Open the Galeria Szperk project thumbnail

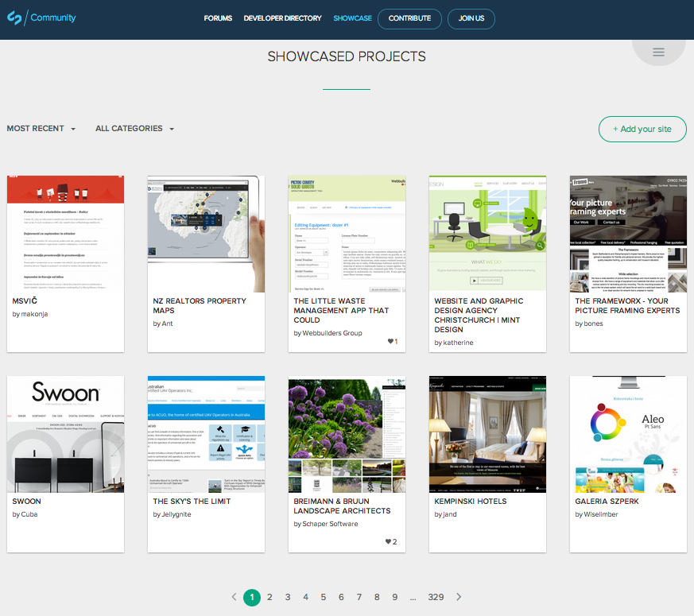click(628, 434)
